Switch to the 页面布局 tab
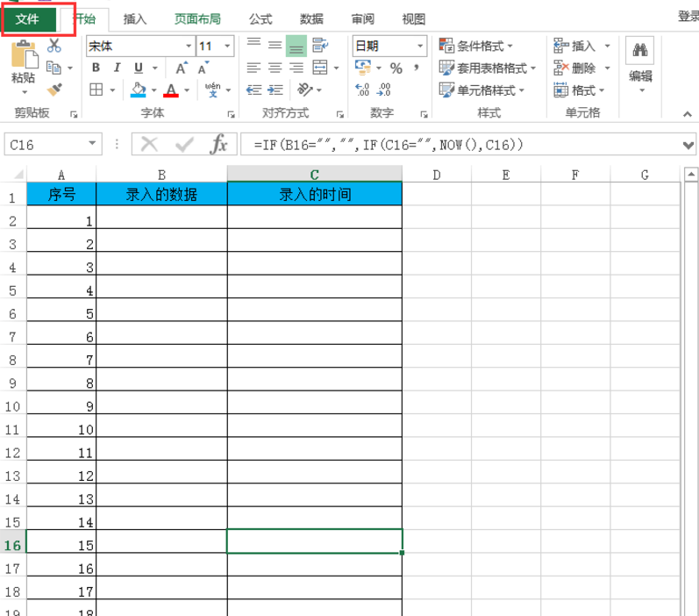 click(x=197, y=19)
